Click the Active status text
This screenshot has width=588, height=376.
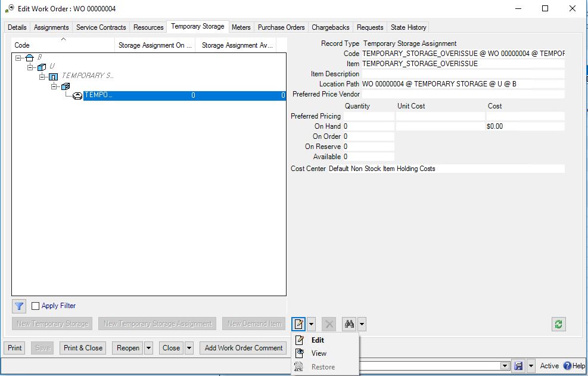(549, 365)
